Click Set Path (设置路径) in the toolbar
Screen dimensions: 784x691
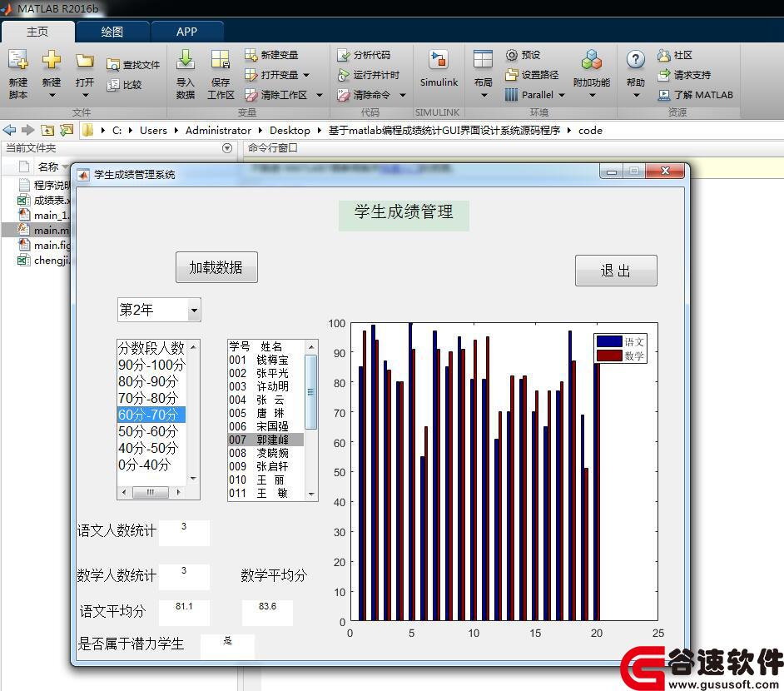[x=532, y=75]
